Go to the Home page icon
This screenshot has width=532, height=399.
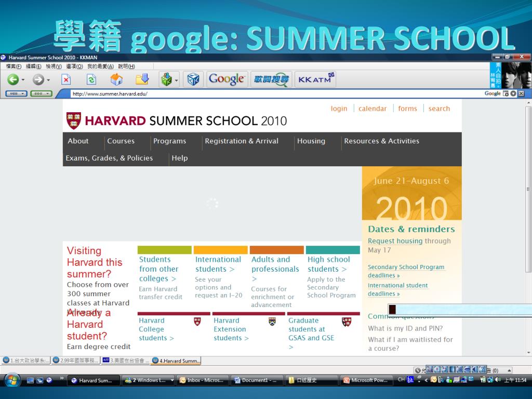click(x=116, y=79)
